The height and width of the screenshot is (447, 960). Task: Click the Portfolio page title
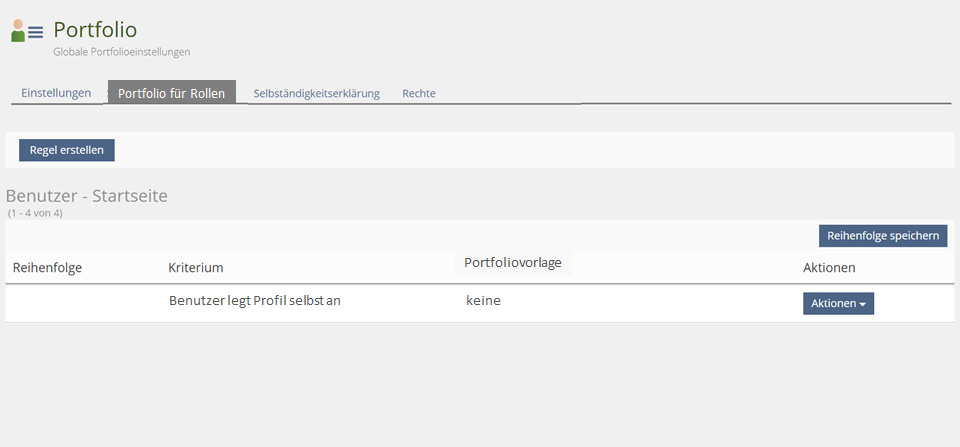95,30
